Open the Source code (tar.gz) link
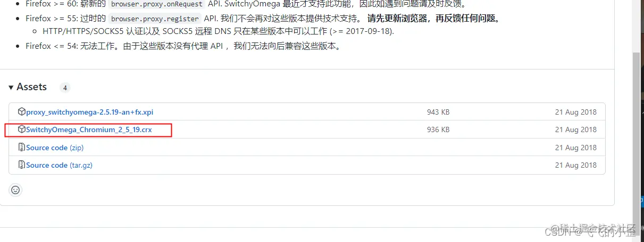 (x=59, y=165)
